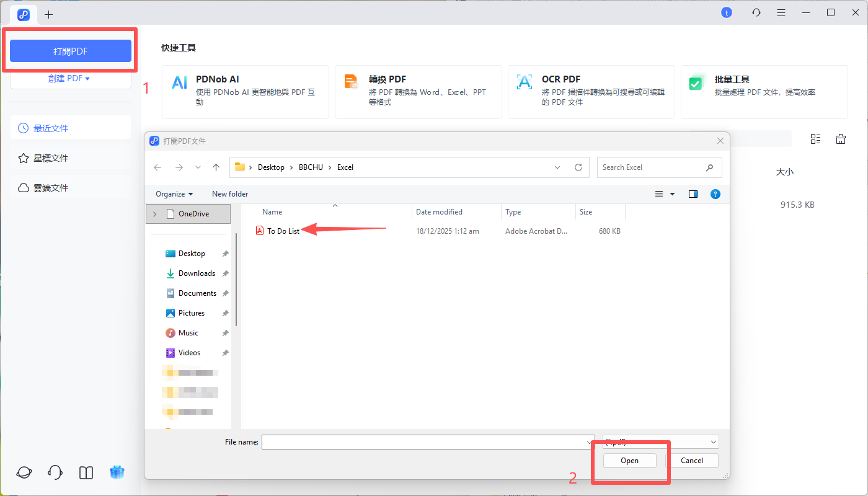Click the planet icon at bottom left
The height and width of the screenshot is (496, 868).
point(24,472)
